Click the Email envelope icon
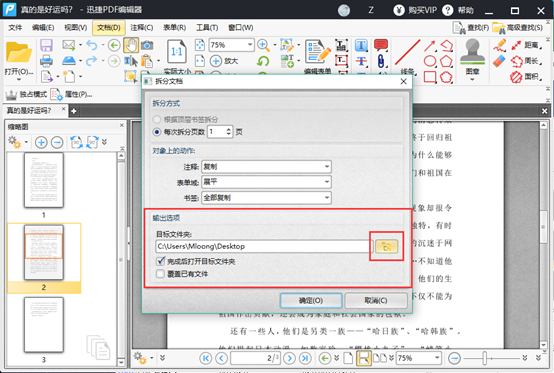The image size is (554, 373). (69, 45)
